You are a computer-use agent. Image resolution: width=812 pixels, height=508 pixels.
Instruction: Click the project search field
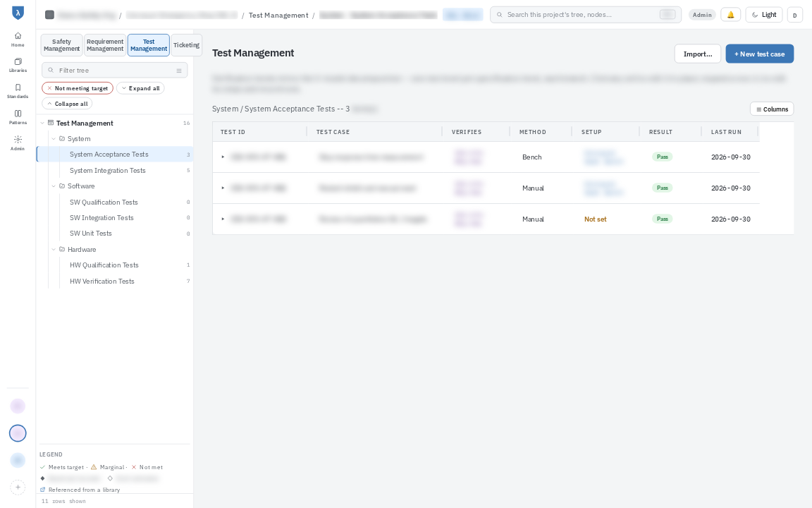[x=585, y=15]
